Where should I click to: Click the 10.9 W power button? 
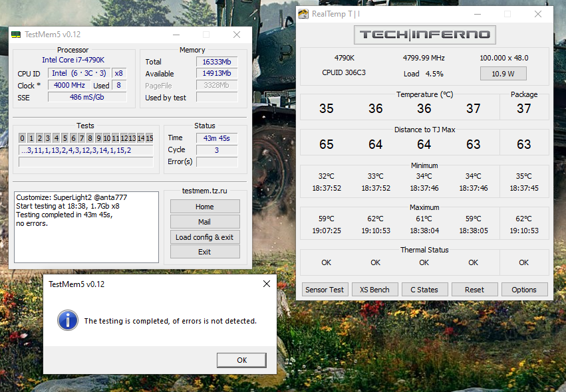(503, 74)
